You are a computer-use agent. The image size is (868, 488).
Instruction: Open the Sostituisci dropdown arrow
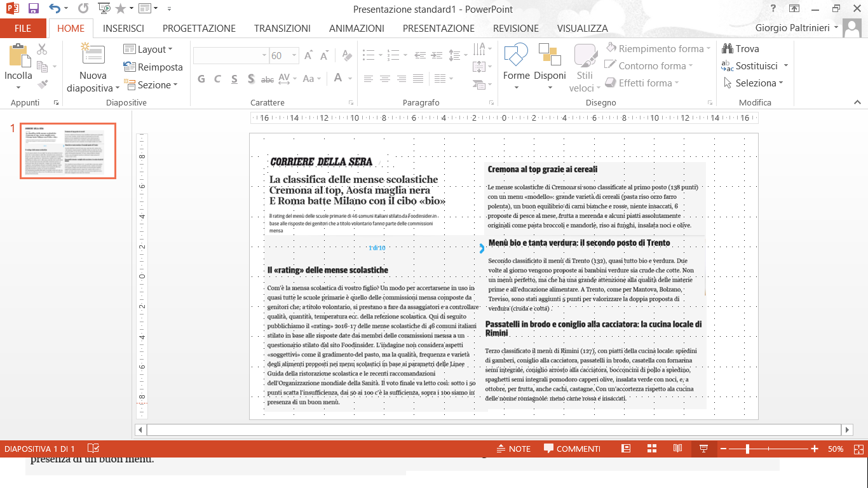point(786,65)
